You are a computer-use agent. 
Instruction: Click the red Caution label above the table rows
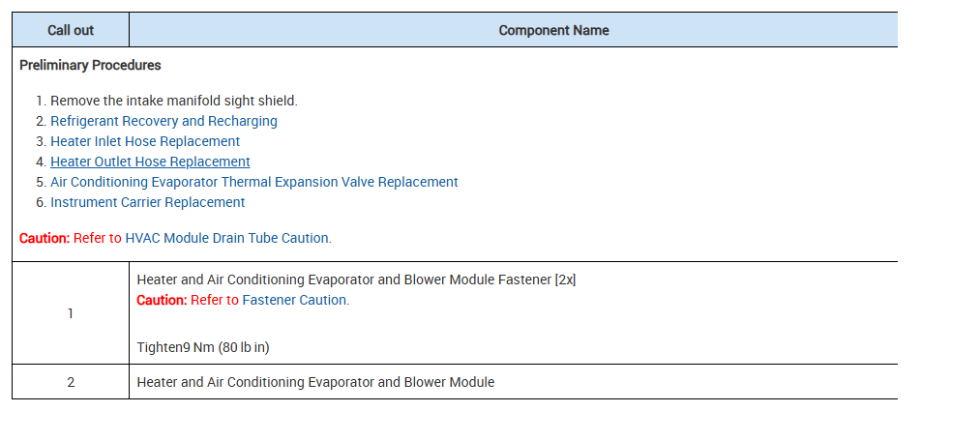click(x=44, y=238)
